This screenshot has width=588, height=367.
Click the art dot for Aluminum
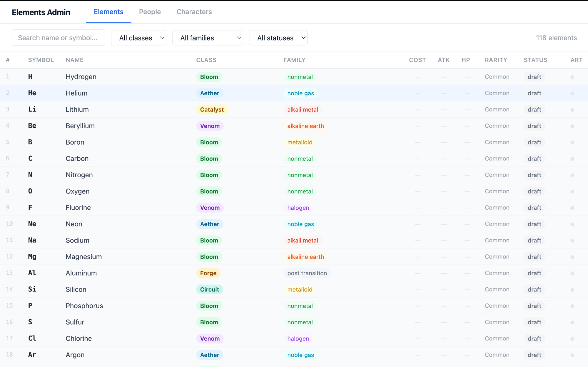click(572, 273)
